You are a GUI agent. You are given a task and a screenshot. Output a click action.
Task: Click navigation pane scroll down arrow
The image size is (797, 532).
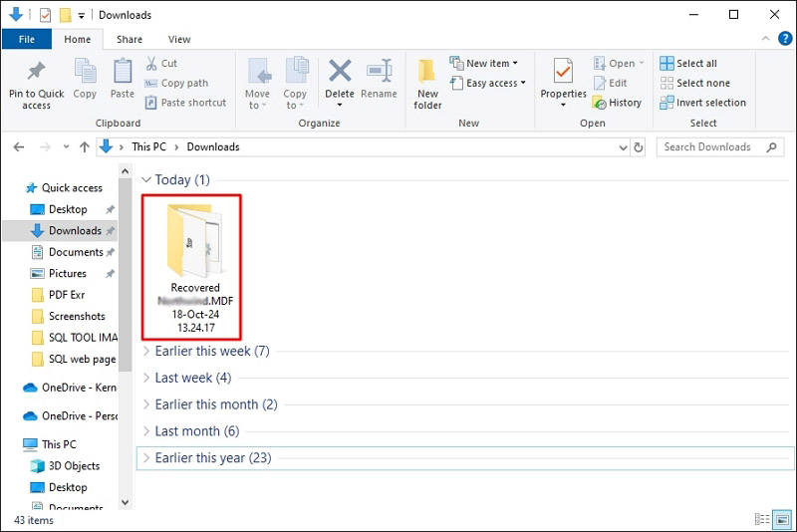pos(126,502)
